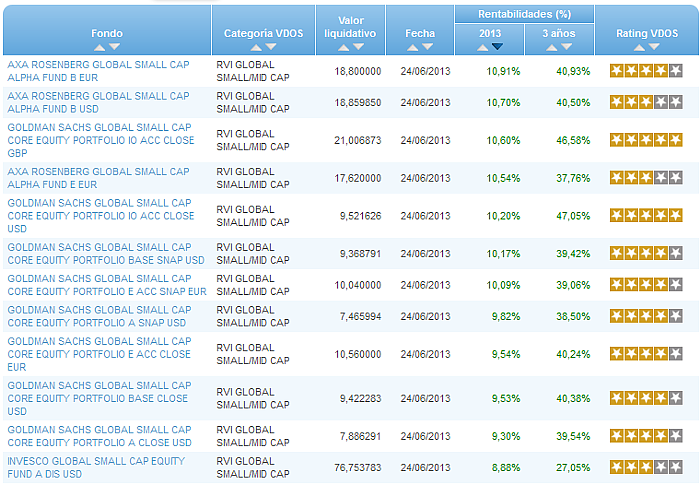The image size is (700, 484).
Task: Select liquidation value 76,753783
Action: tap(358, 467)
